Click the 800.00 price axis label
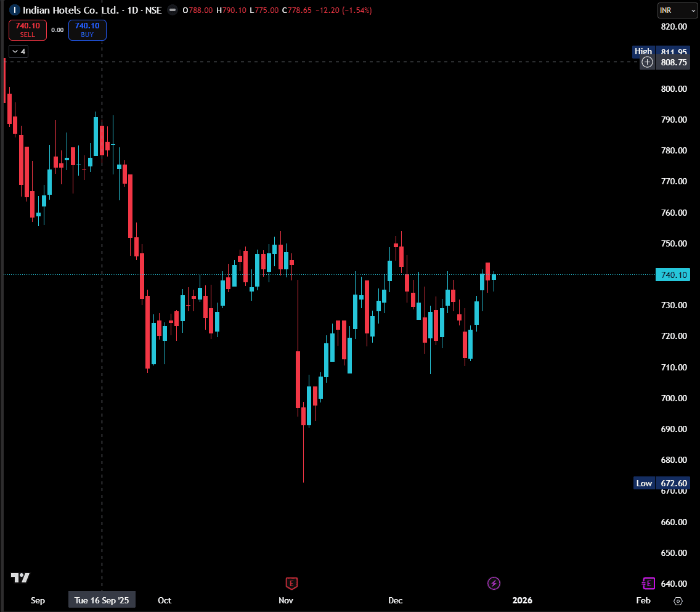The width and height of the screenshot is (700, 612). coord(674,88)
